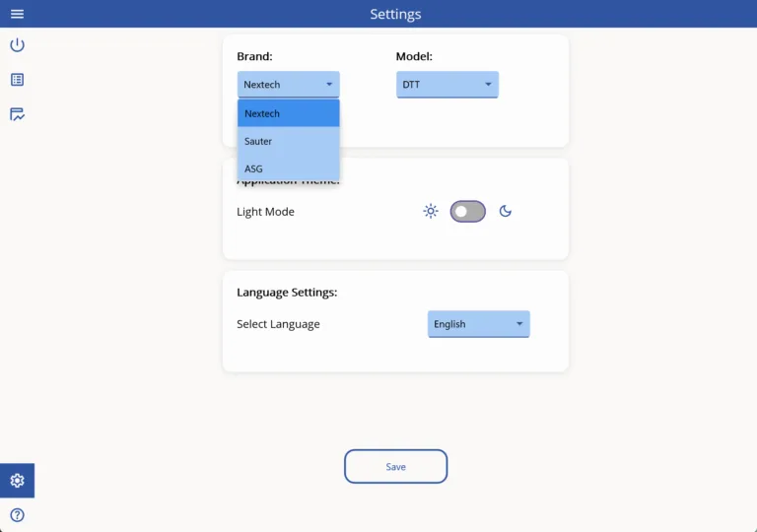Viewport: 757px width, 532px height.
Task: Click the Light Mode label
Action: coord(265,212)
